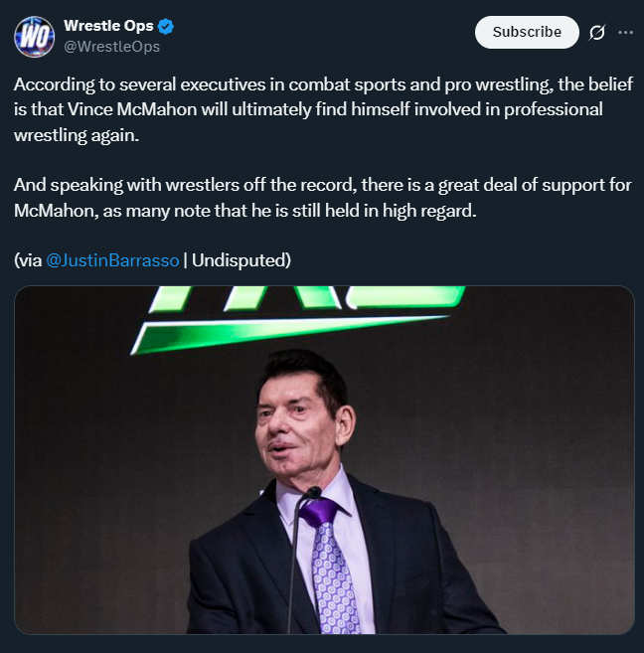This screenshot has width=644, height=653.
Task: Click the opening (via text in the credit
Action: pos(28,260)
